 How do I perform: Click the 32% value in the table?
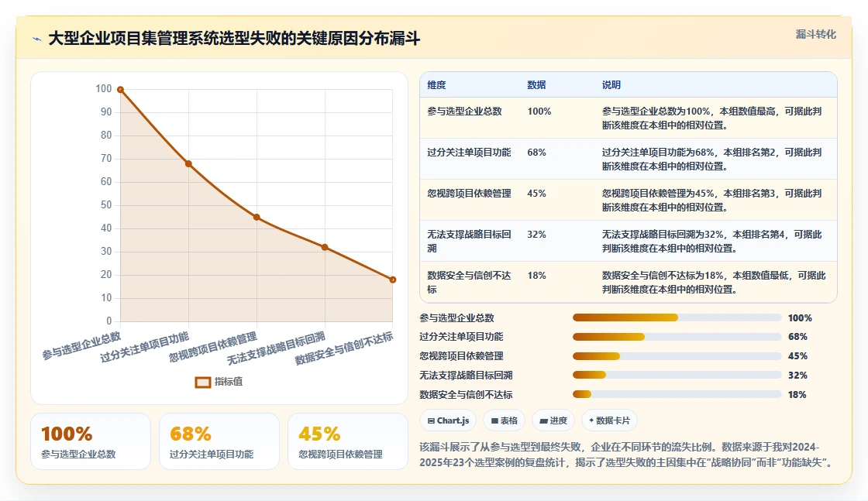coord(536,235)
